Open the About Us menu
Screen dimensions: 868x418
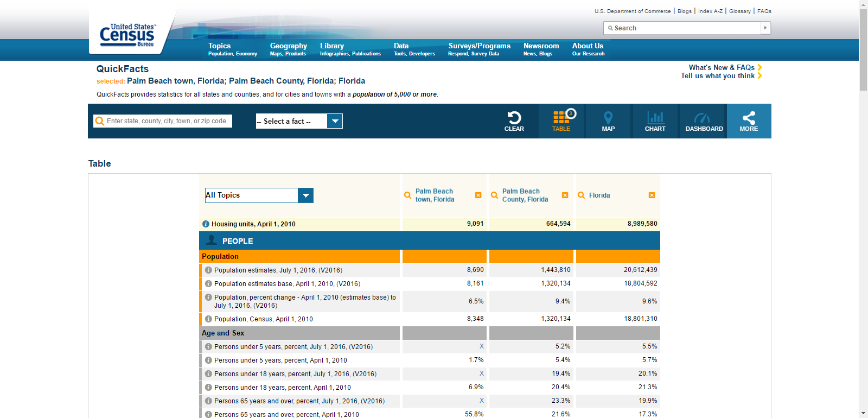pos(588,49)
